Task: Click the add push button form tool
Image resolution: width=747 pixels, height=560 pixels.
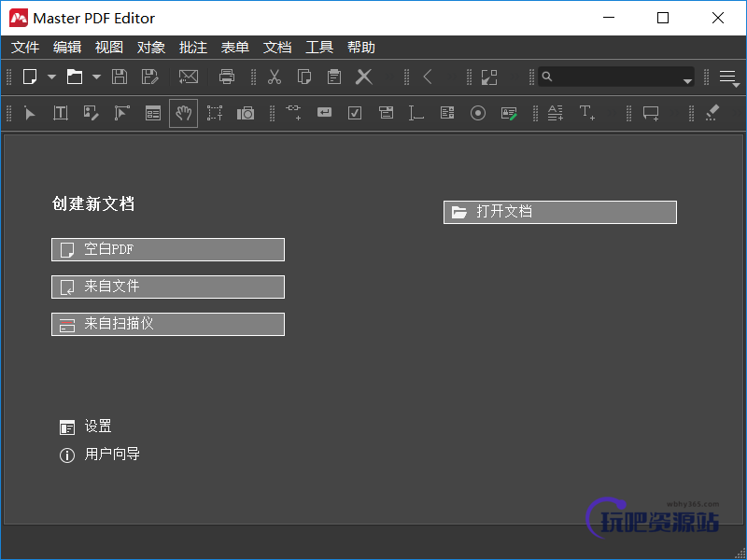Action: pyautogui.click(x=324, y=112)
